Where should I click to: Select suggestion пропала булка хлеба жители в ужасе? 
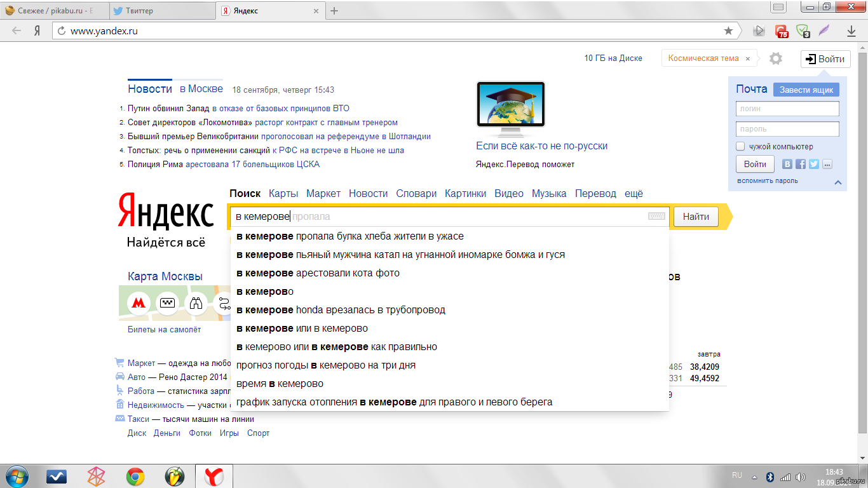tap(449, 236)
